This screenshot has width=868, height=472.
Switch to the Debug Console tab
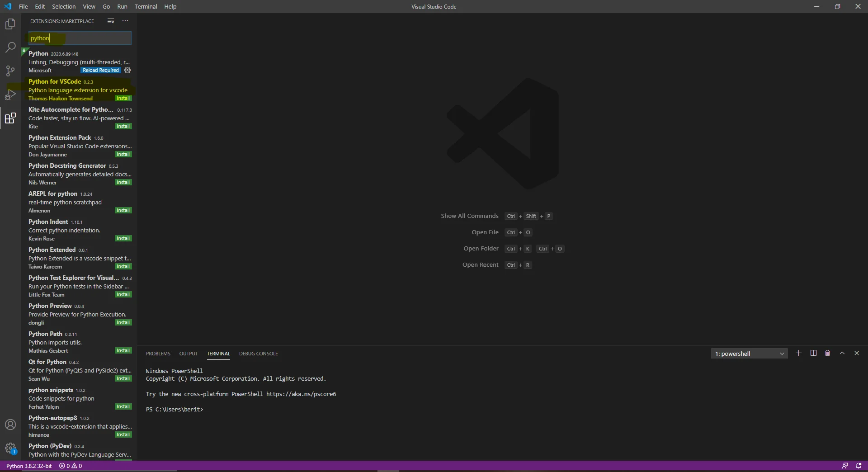click(x=259, y=354)
